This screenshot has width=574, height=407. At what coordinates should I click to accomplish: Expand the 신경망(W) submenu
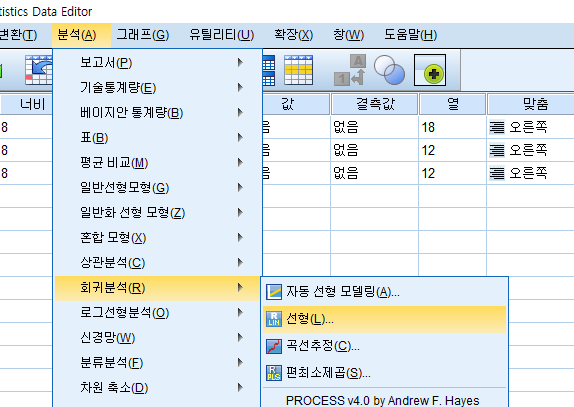[157, 337]
